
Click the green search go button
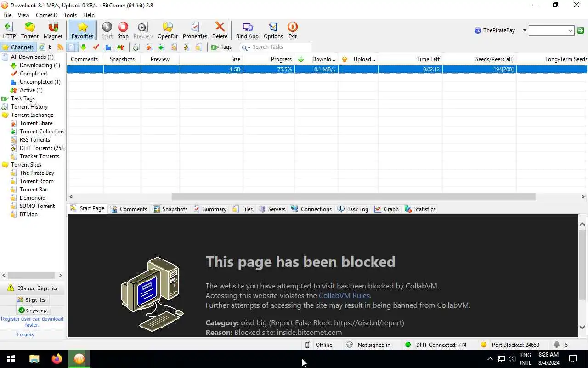581,30
